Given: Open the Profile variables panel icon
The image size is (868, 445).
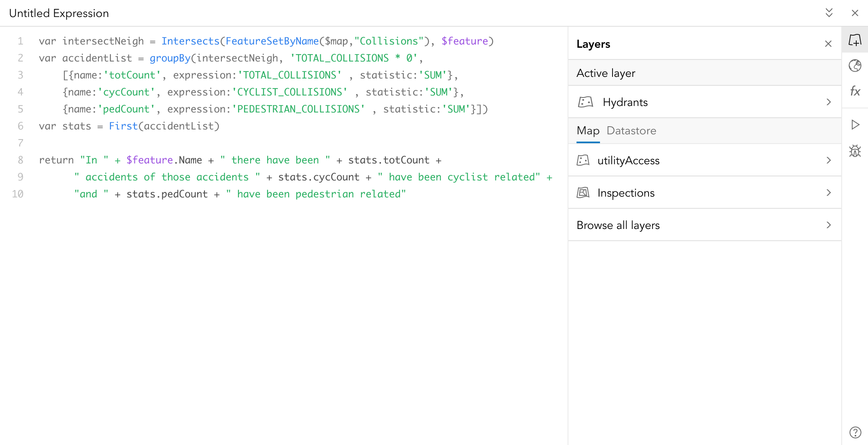Looking at the screenshot, I should (855, 40).
